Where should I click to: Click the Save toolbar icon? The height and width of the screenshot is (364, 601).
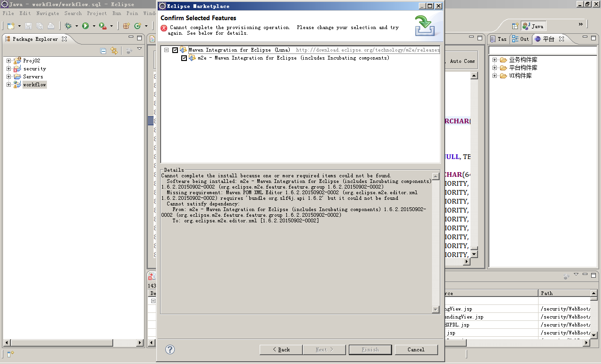tap(28, 26)
